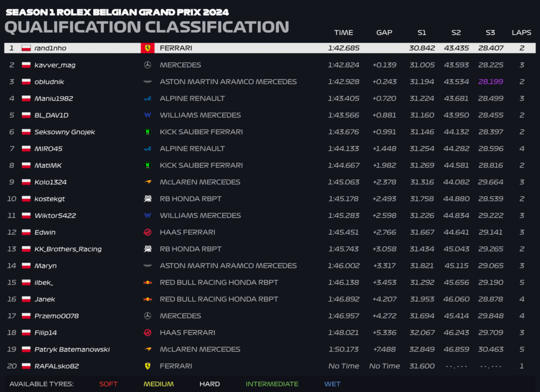Screen dimensions: 540x392
Task: Click the QUALIFICATION CLASSIFICATION title
Action: pyautogui.click(x=147, y=27)
